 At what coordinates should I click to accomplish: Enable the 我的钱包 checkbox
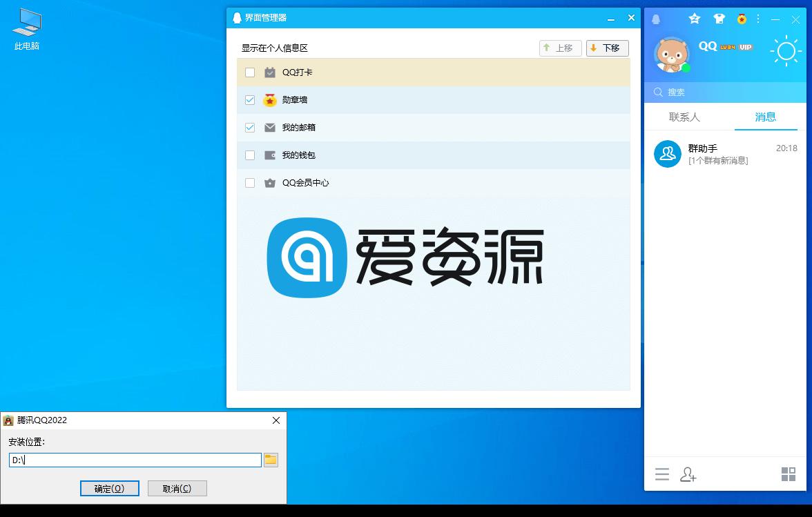(250, 155)
